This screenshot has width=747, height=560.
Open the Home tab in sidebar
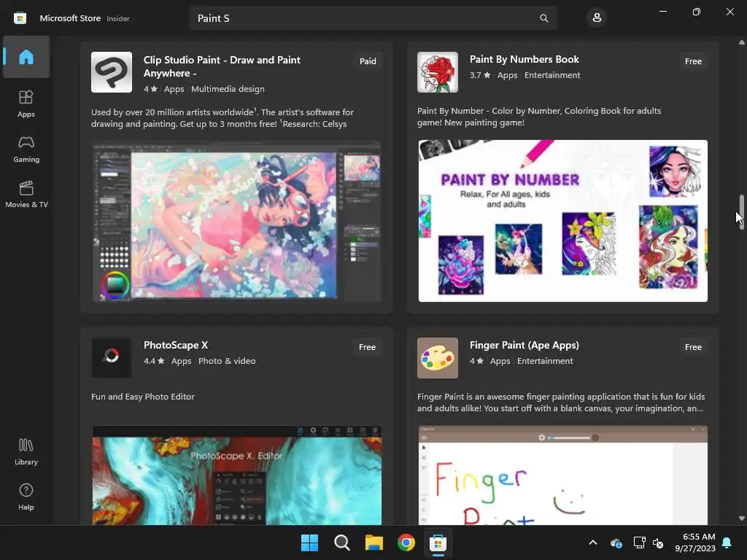(26, 57)
